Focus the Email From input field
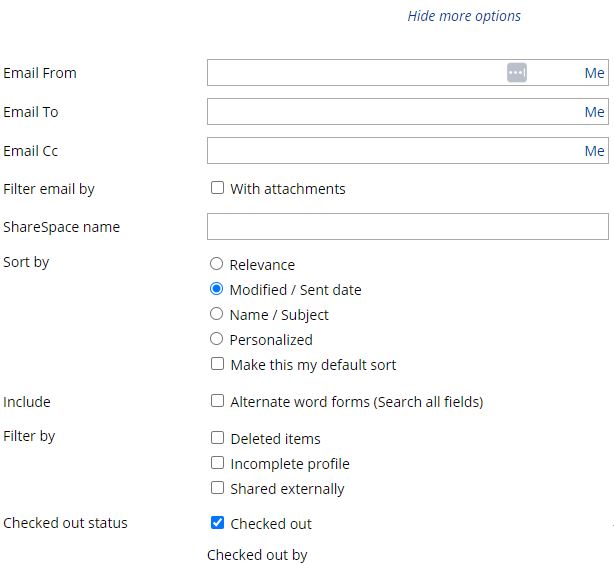The image size is (614, 569). tap(408, 72)
